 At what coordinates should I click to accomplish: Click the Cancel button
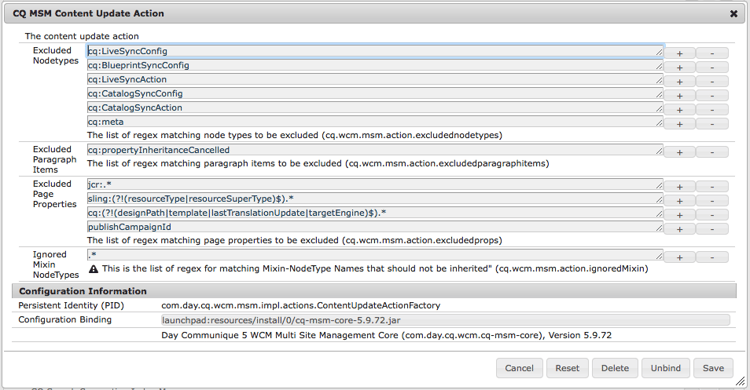pos(519,368)
